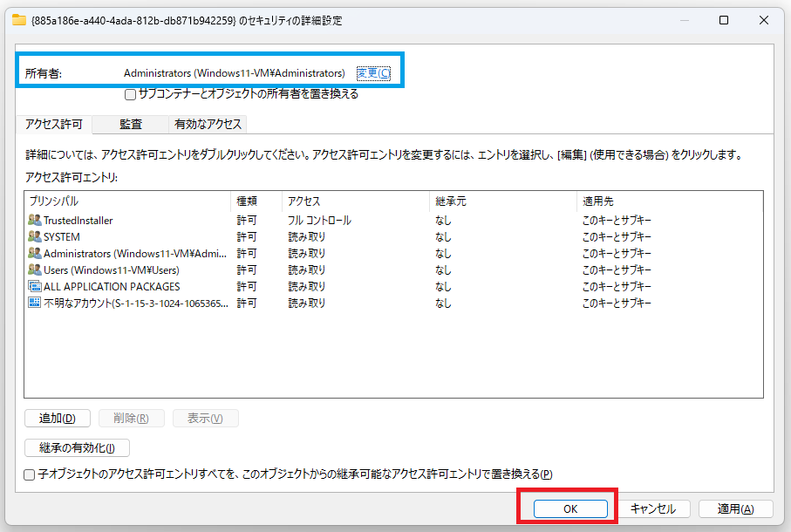Click フル コントロール access value

click(x=319, y=221)
